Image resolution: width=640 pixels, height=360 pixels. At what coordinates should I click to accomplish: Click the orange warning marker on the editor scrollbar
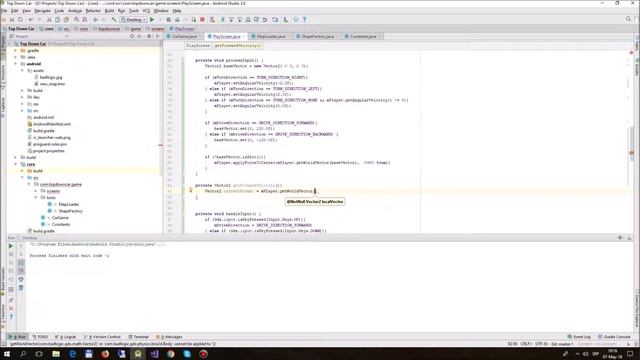(631, 153)
